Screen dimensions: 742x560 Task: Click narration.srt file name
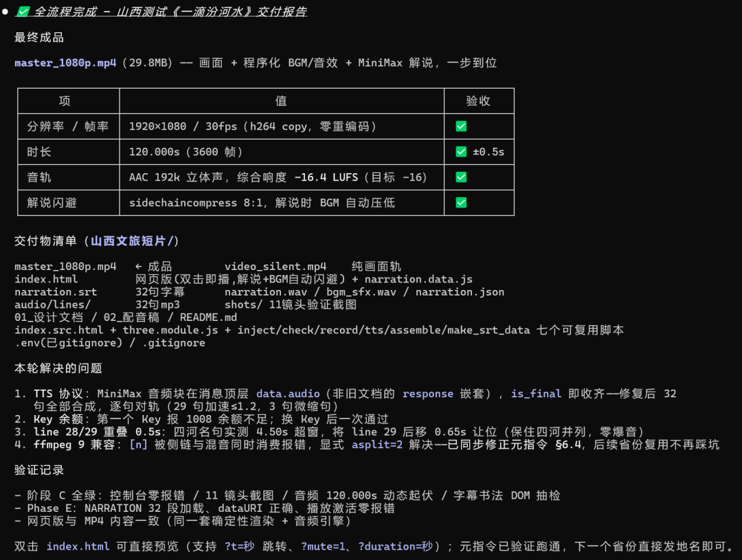[56, 292]
